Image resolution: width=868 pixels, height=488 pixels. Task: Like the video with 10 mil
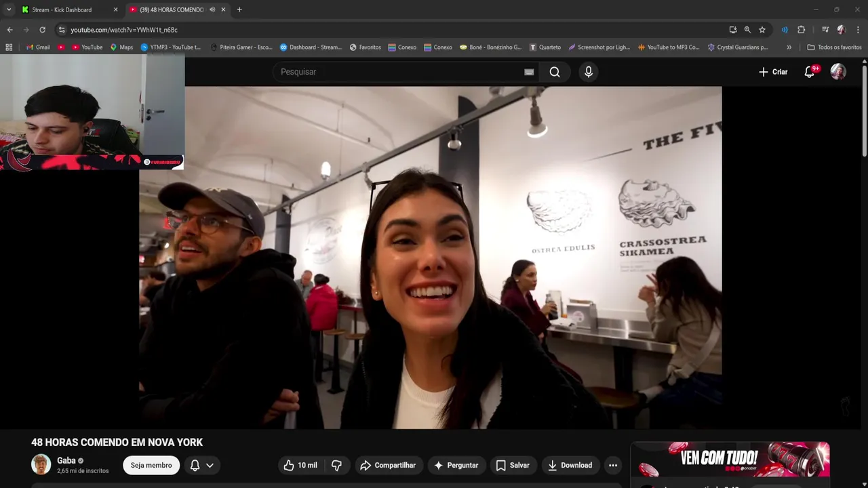[x=300, y=465]
